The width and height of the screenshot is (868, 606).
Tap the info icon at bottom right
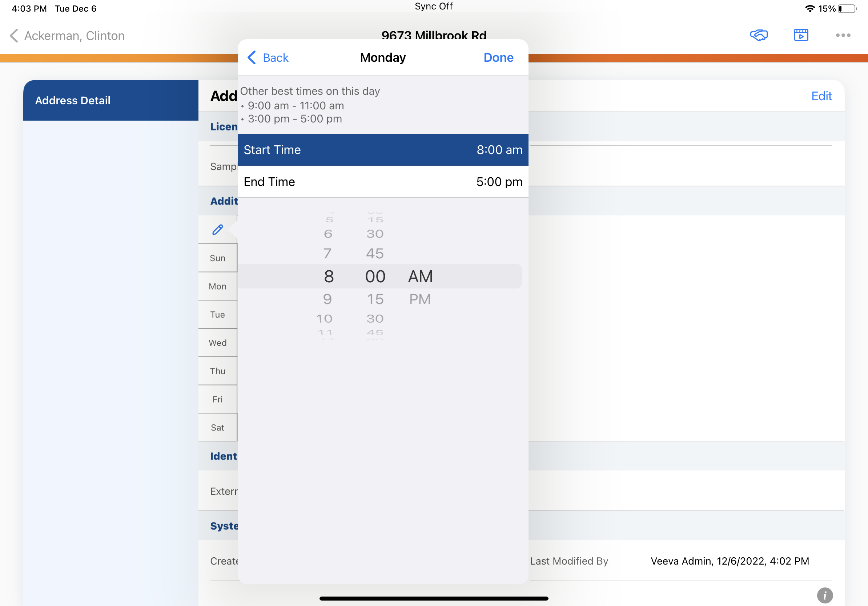click(x=824, y=595)
